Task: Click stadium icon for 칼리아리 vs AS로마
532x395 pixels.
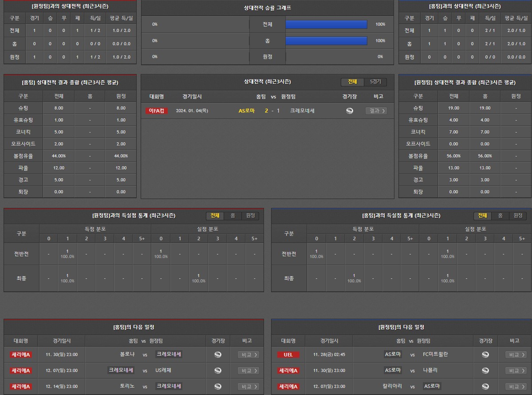Action: [x=485, y=387]
